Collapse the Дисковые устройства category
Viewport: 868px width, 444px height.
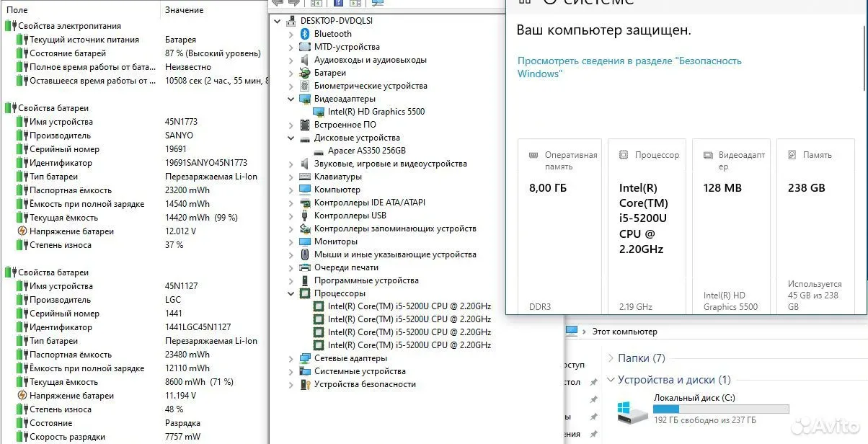(291, 138)
